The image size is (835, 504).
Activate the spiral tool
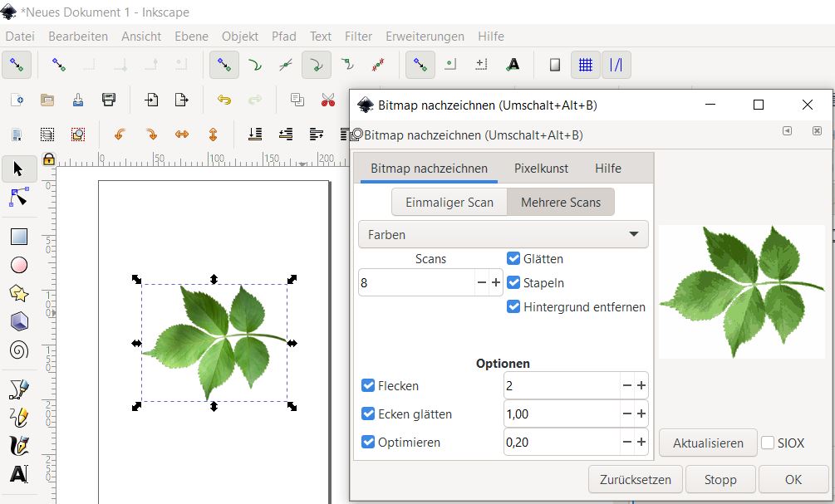tap(18, 350)
